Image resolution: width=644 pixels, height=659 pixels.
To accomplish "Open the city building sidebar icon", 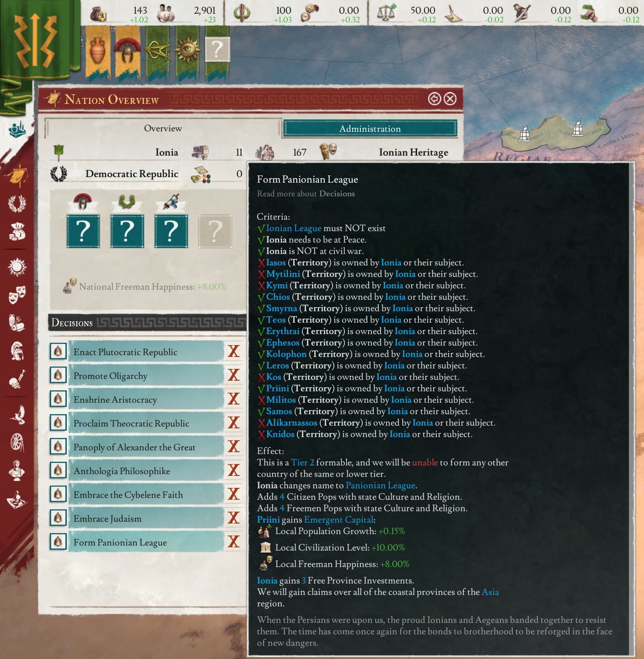I will 17,130.
